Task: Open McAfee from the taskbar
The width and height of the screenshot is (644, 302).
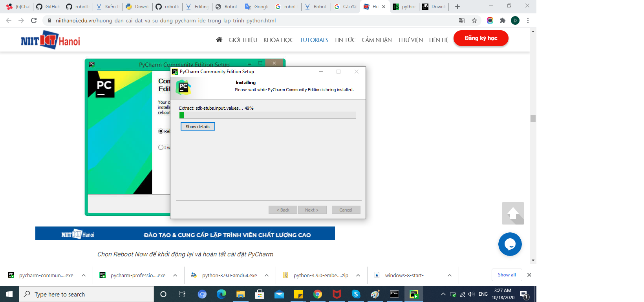Action: [x=337, y=294]
